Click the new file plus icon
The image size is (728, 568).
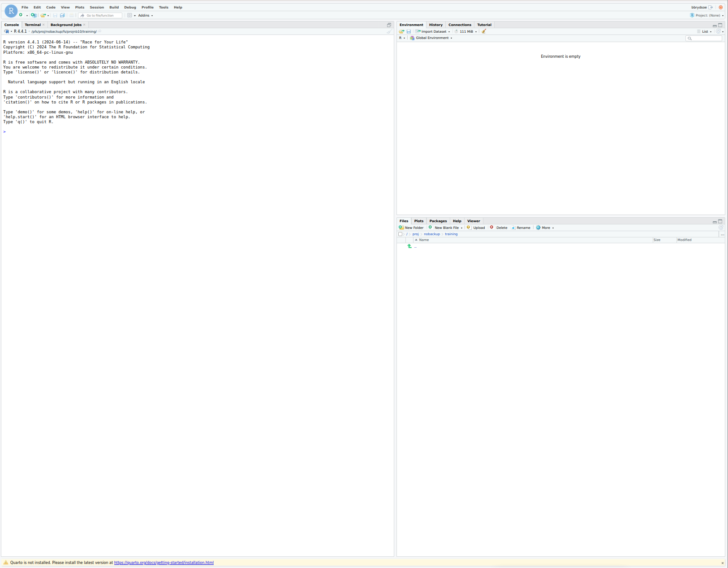[x=21, y=15]
